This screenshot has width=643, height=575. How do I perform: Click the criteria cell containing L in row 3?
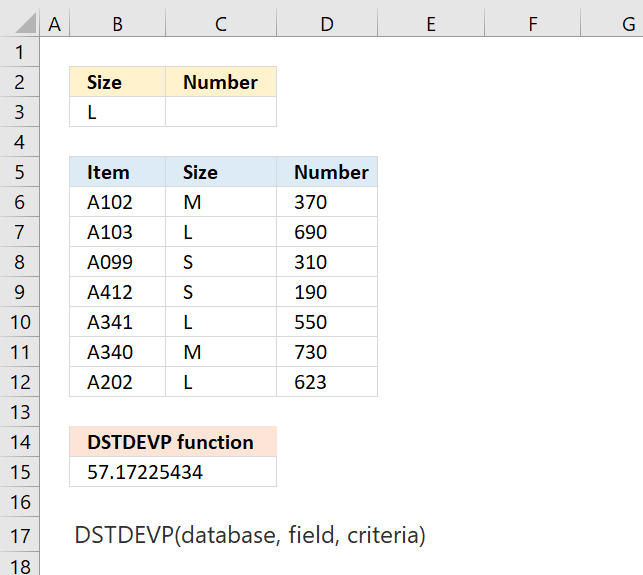[118, 112]
